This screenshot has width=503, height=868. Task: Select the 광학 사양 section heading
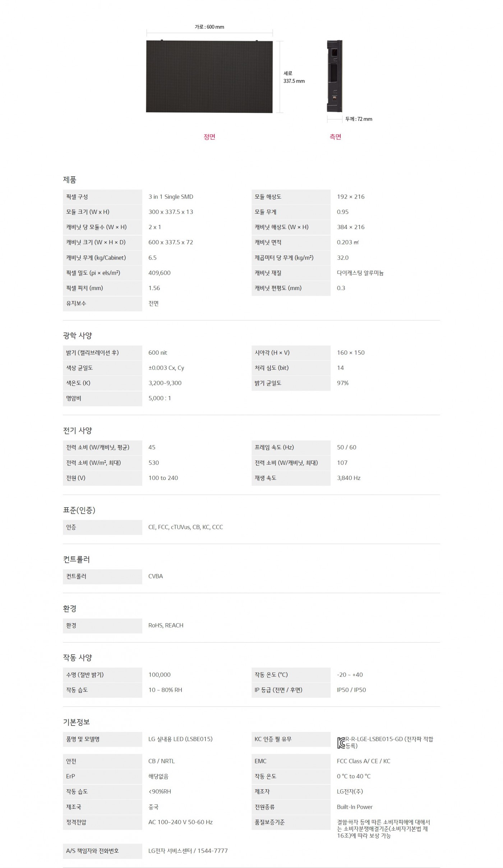point(78,336)
